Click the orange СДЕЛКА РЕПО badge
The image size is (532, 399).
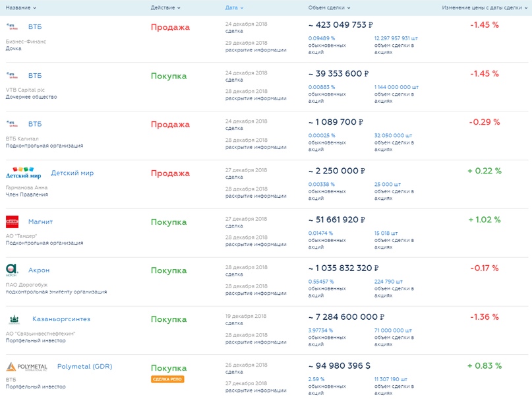point(167,379)
